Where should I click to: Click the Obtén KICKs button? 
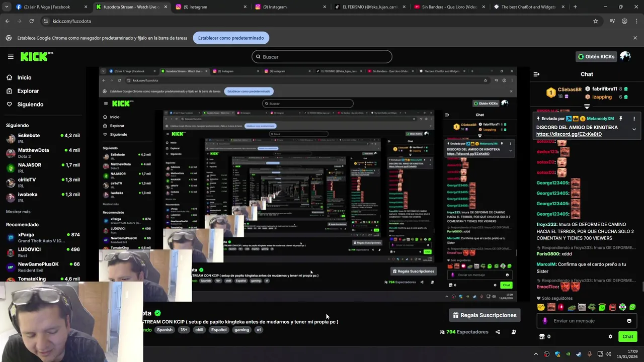pyautogui.click(x=596, y=57)
